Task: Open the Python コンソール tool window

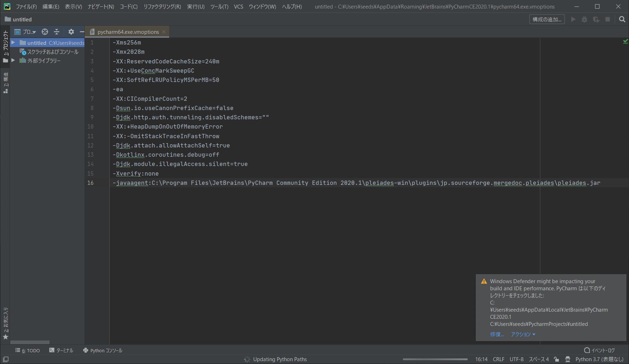Action: pyautogui.click(x=103, y=350)
